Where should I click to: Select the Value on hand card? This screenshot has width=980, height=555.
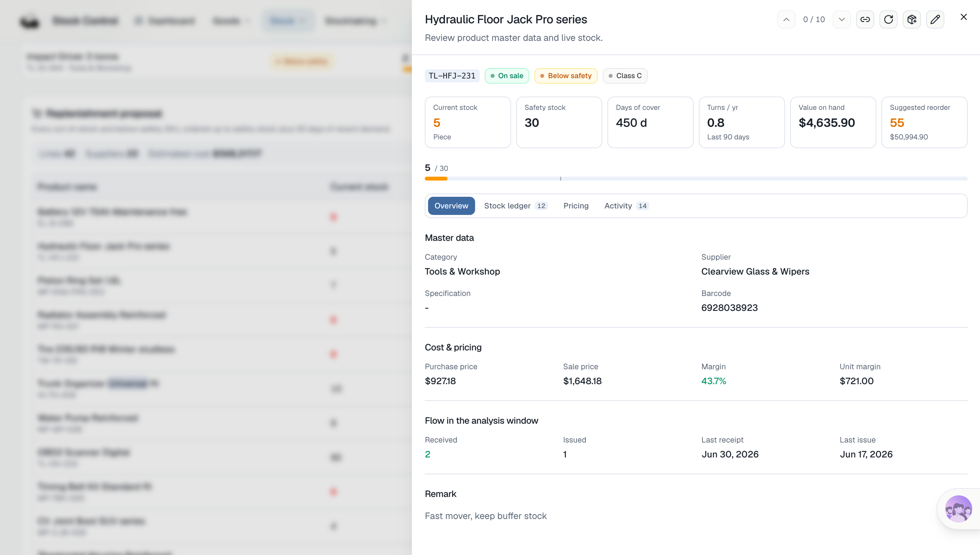pyautogui.click(x=833, y=122)
